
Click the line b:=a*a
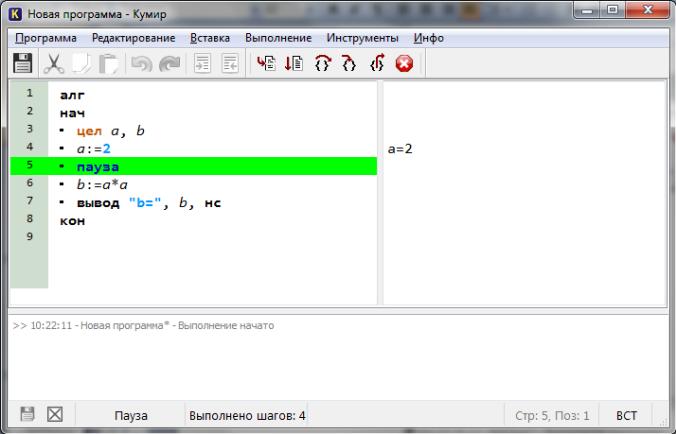[102, 184]
